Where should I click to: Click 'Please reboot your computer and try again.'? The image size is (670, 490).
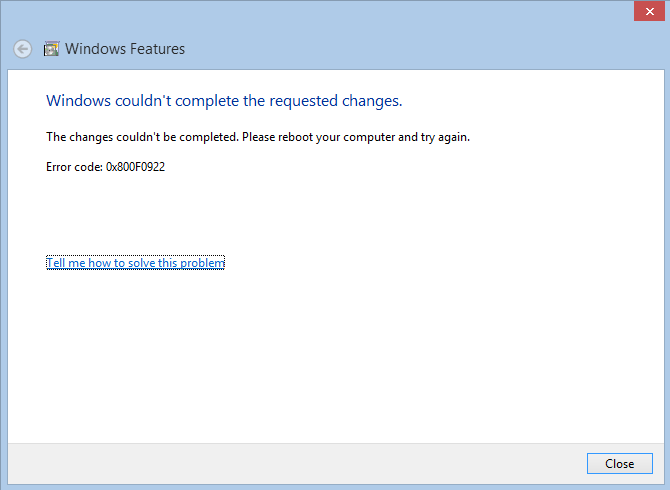point(356,137)
